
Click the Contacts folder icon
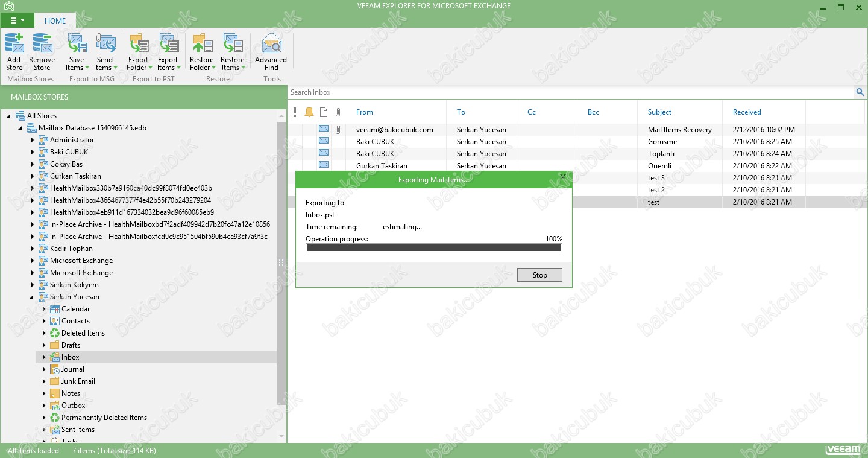(x=55, y=321)
